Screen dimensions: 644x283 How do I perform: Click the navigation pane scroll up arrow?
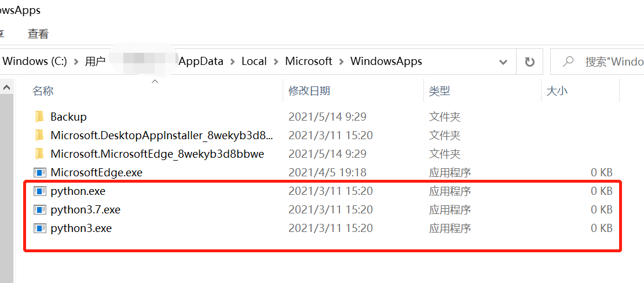click(x=6, y=87)
